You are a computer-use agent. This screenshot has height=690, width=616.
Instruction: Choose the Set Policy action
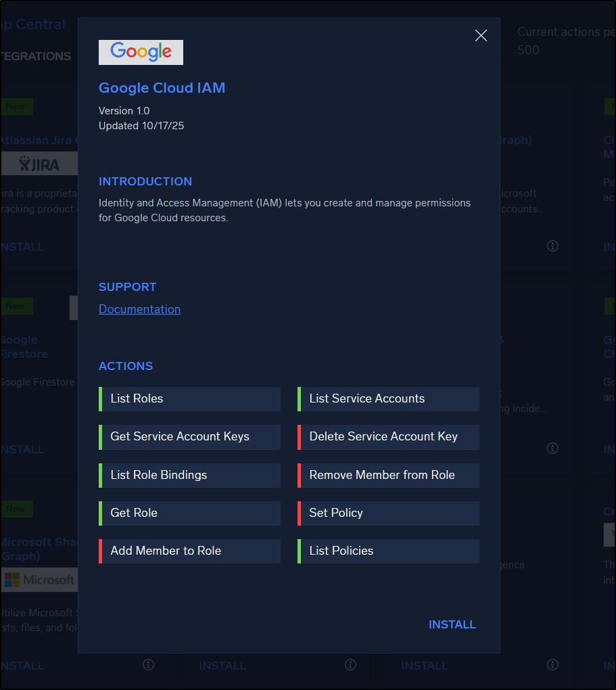coord(388,513)
